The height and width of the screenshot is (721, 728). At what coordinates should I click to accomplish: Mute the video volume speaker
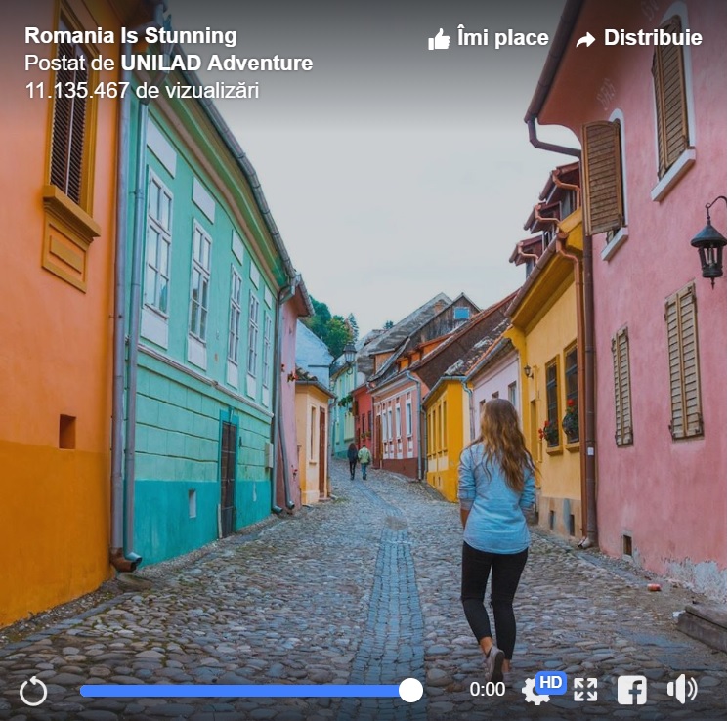click(682, 690)
